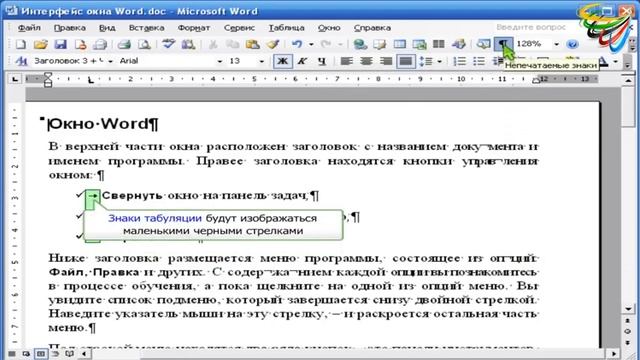Click the line spacing button
This screenshot has width=640, height=360.
(426, 62)
